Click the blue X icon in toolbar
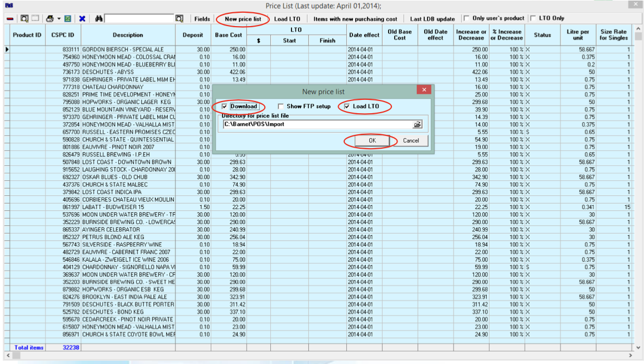Screen dimensions: 644x364 (82, 18)
